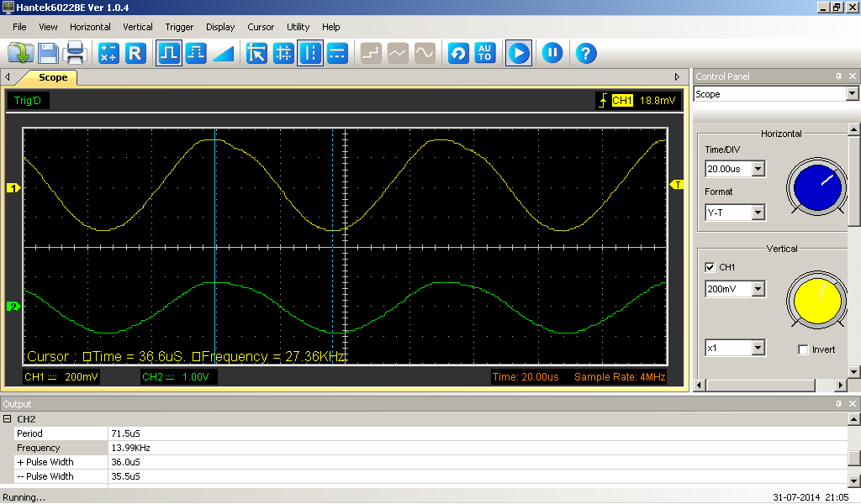Open Help with the question mark icon
Viewport: 861px width, 504px height.
tap(586, 54)
